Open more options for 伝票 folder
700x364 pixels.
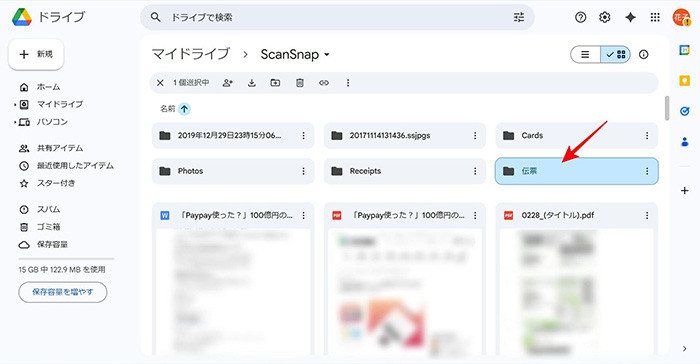pyautogui.click(x=647, y=171)
